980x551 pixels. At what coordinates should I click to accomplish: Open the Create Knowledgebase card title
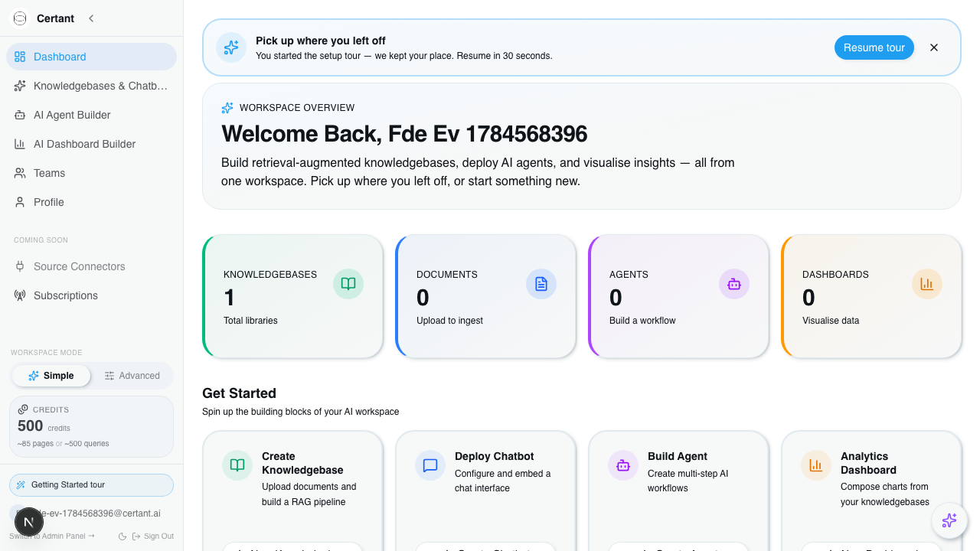point(302,463)
